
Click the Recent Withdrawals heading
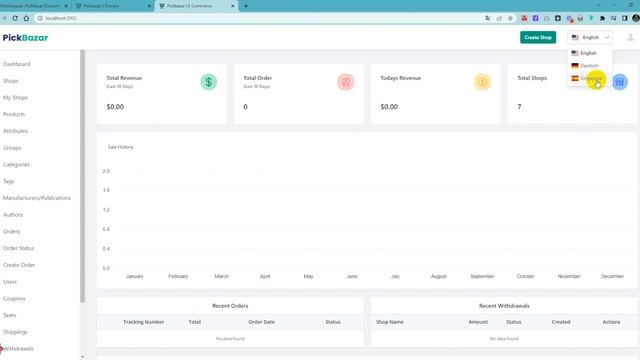click(x=504, y=306)
